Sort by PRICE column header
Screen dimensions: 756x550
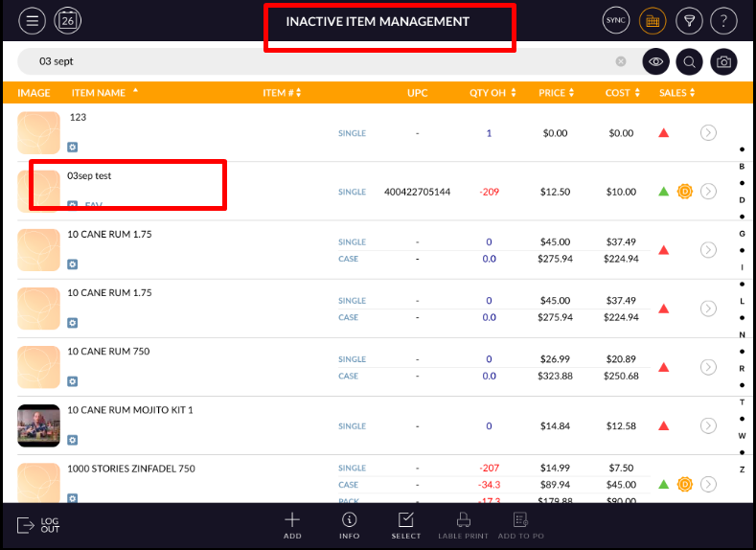point(556,93)
